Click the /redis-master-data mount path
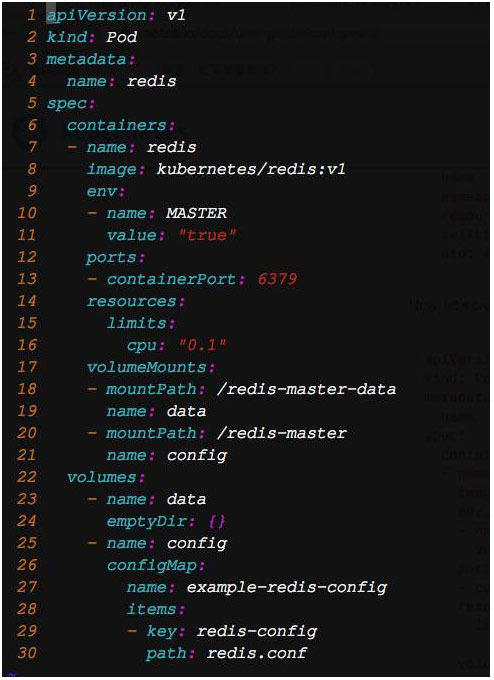 point(306,389)
